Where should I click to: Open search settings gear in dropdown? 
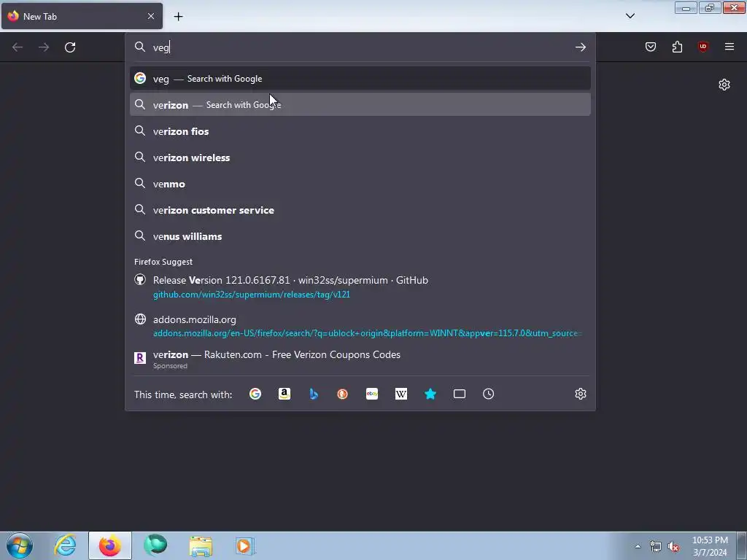click(580, 394)
